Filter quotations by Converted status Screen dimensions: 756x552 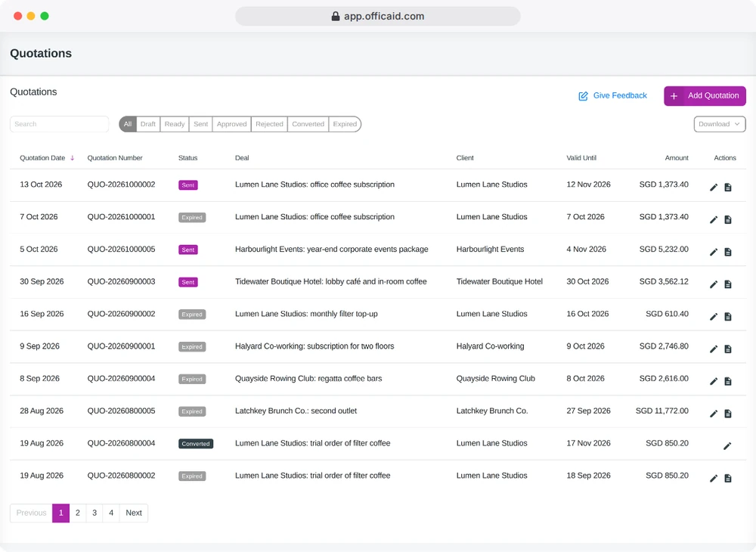tap(308, 124)
